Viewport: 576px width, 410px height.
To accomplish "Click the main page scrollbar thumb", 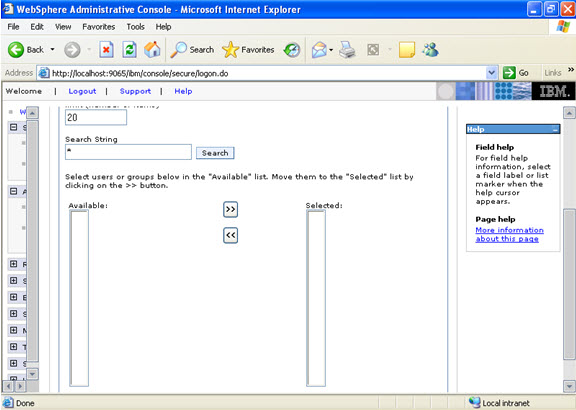I will coord(569,284).
